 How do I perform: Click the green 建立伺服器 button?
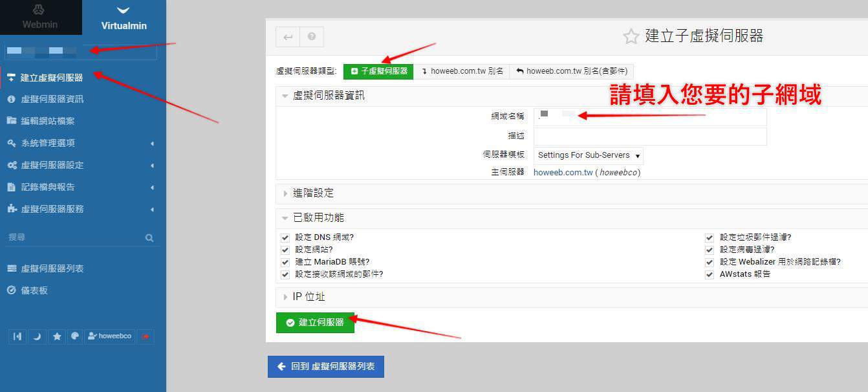315,322
